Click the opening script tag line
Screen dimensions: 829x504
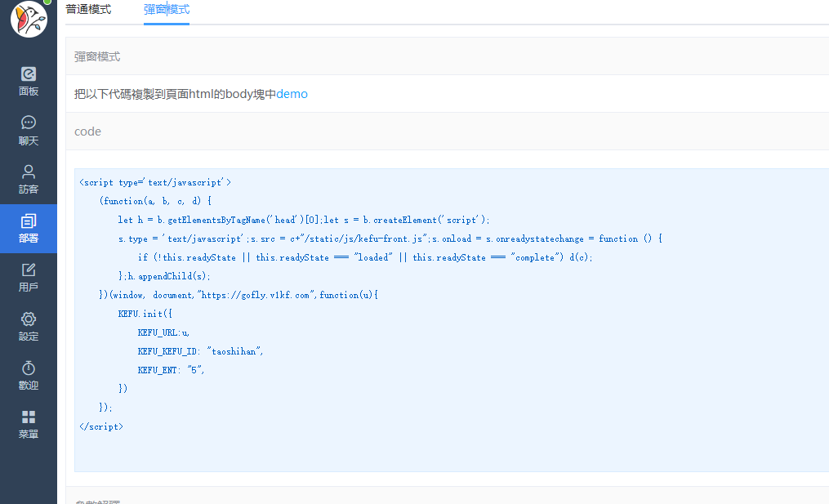tap(155, 183)
